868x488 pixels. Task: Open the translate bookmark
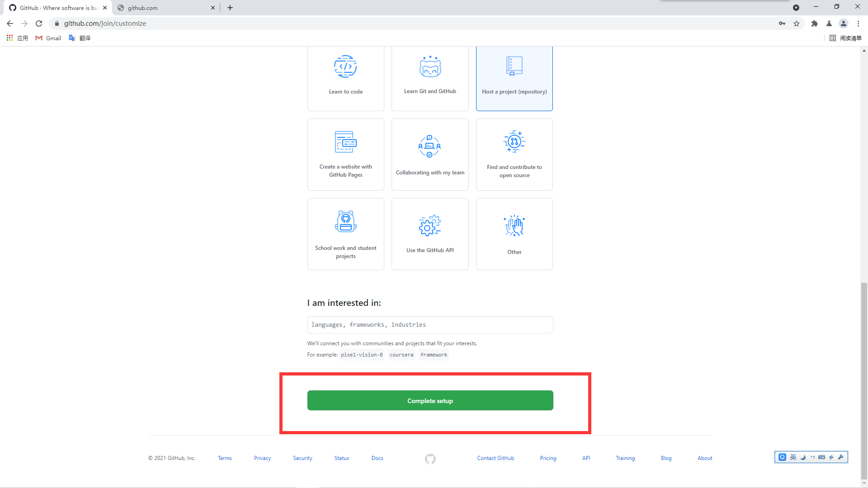tap(80, 38)
